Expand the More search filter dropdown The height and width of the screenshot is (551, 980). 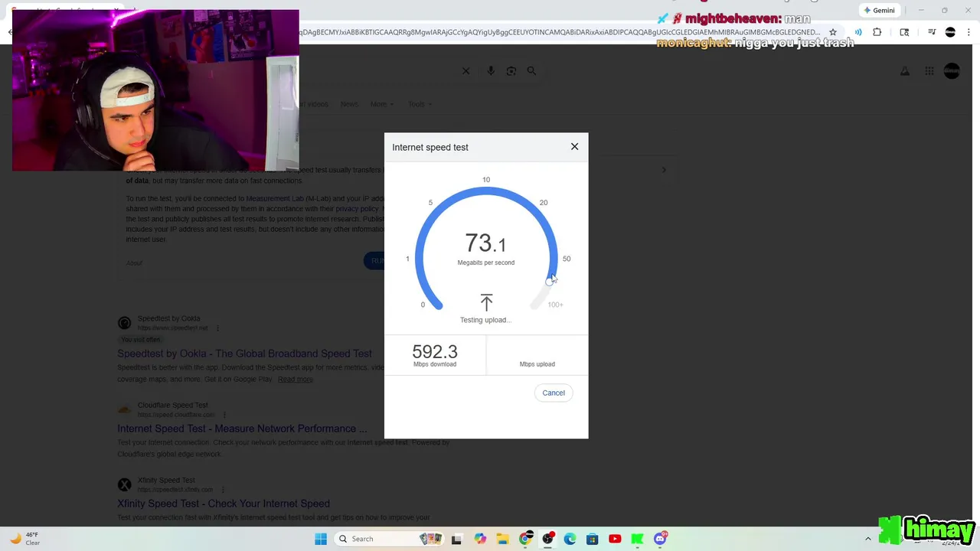[382, 104]
